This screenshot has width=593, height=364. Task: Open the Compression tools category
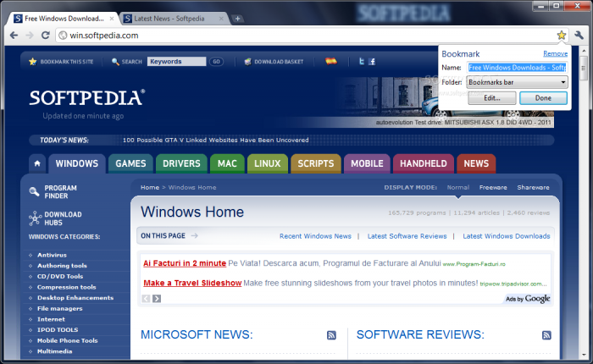(67, 287)
